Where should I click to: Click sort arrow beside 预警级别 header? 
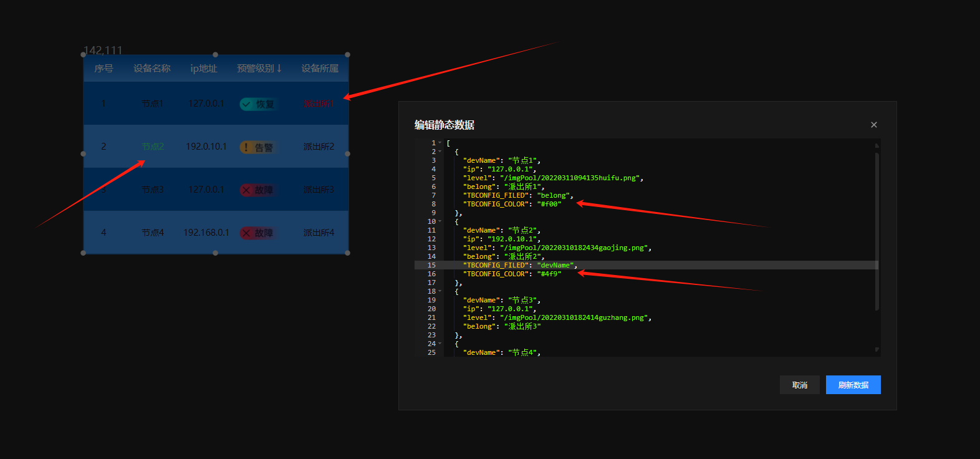[x=279, y=68]
